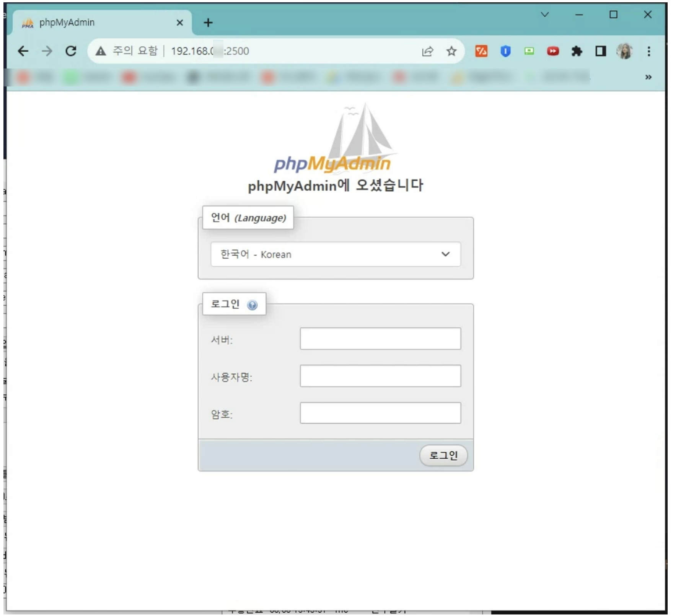The width and height of the screenshot is (673, 616).
Task: Open the Chrome three-dot menu
Action: tap(649, 51)
